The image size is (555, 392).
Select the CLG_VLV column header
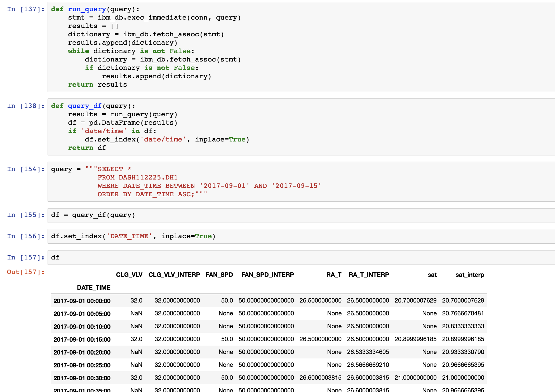pyautogui.click(x=129, y=275)
